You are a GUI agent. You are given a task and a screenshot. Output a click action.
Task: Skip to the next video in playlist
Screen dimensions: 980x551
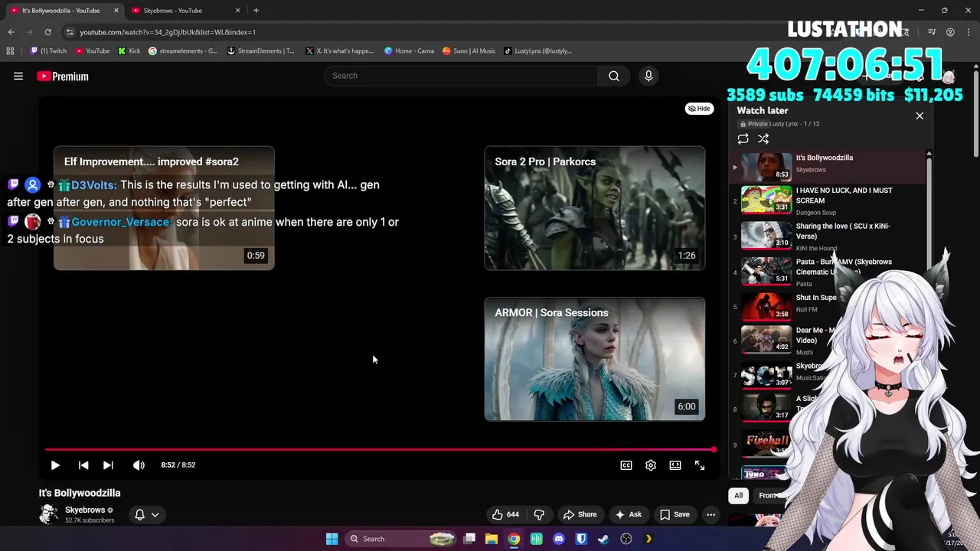(x=108, y=465)
